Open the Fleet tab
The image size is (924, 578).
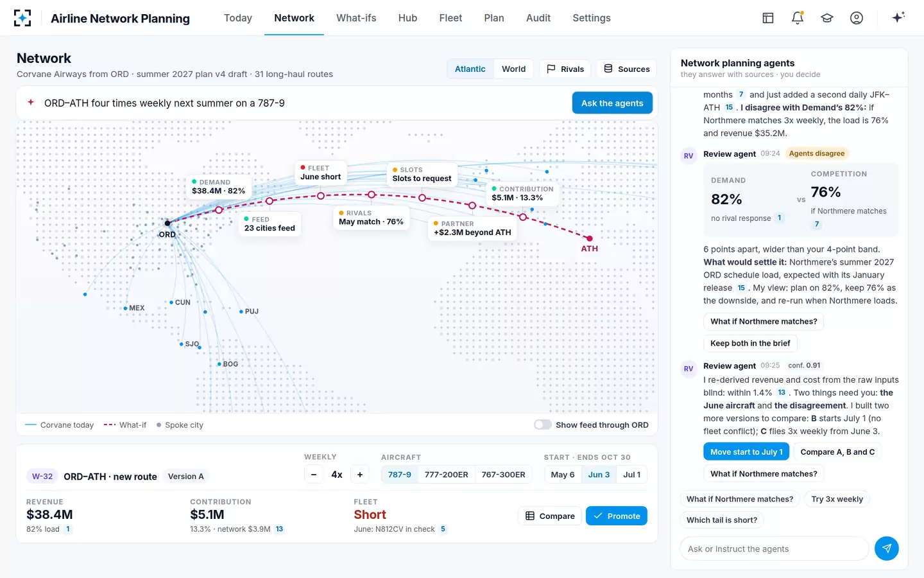coord(450,18)
